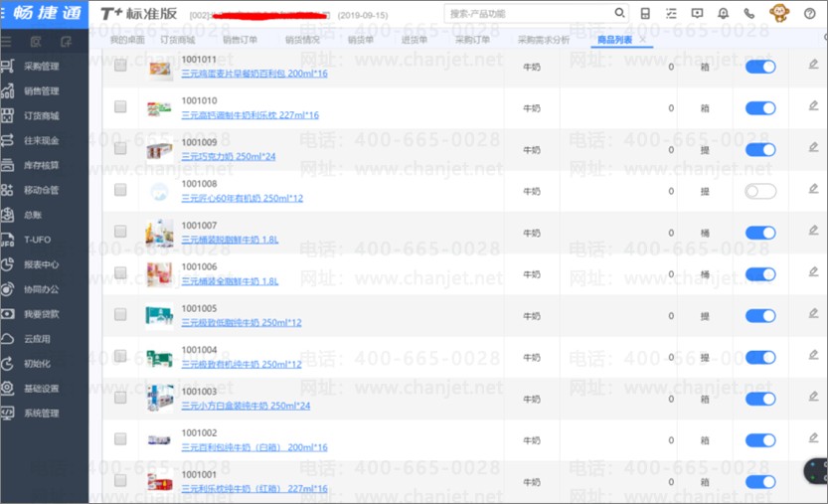Select 库存核算 sidebar item
The image size is (828, 504).
point(41,165)
